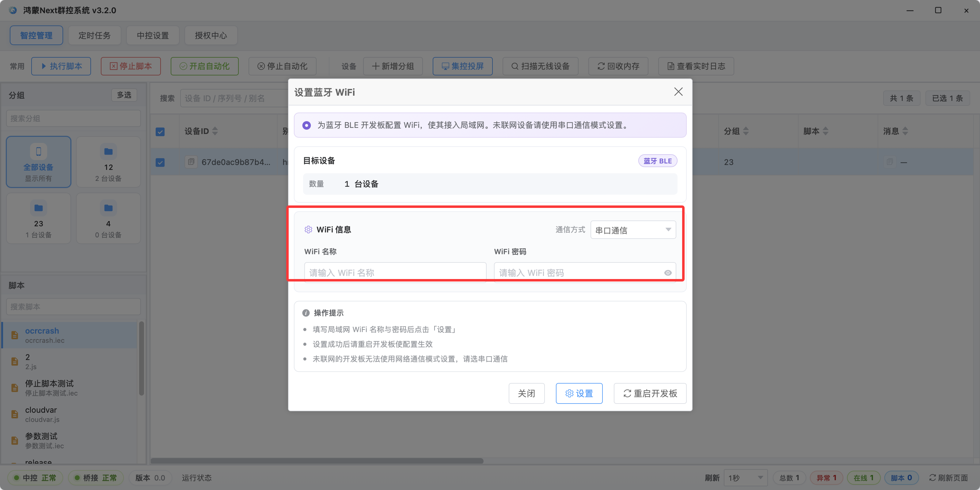Click the 查看实时日志 toolbar button
Viewport: 980px width, 490px height.
click(696, 66)
